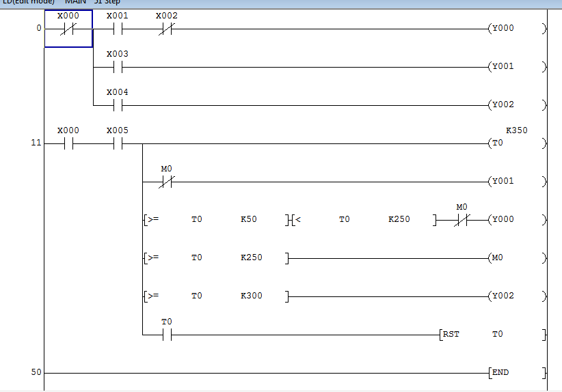Select the X001 normally-open contact
This screenshot has width=562, height=392.
coord(118,29)
